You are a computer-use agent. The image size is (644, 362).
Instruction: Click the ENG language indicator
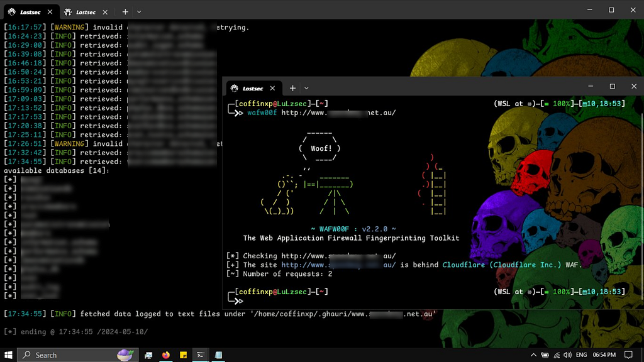581,355
